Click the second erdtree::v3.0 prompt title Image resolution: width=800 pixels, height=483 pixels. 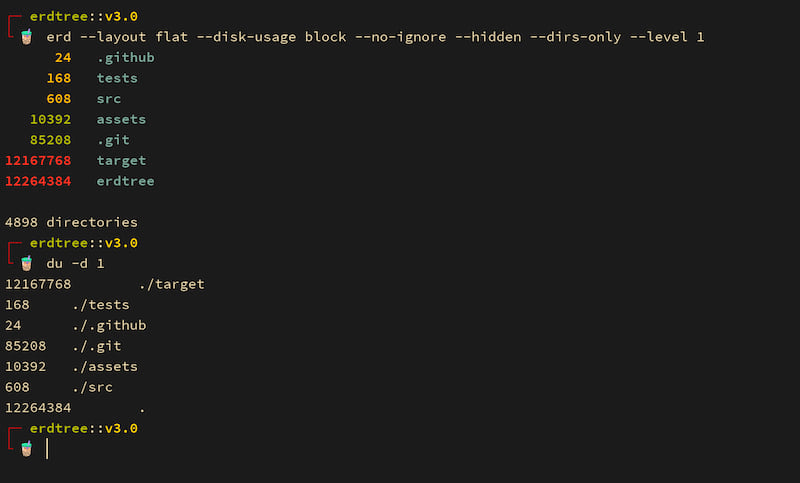click(84, 243)
